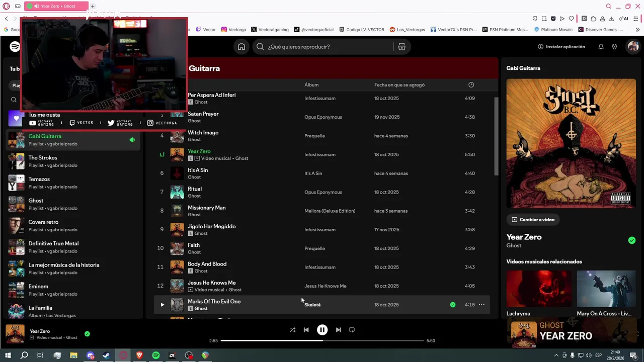The height and width of the screenshot is (362, 644).
Task: Skip to previous track
Action: pos(306,330)
